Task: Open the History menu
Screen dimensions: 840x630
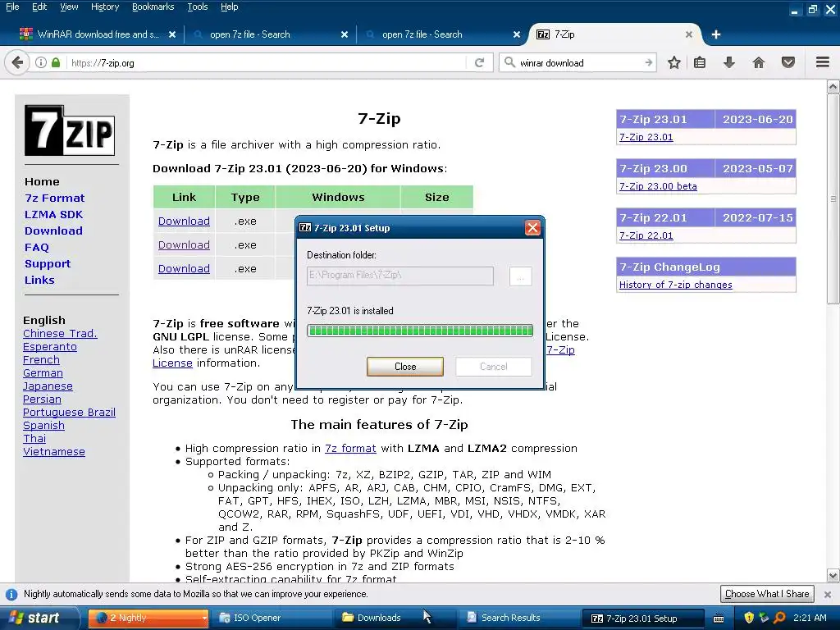Action: (104, 7)
